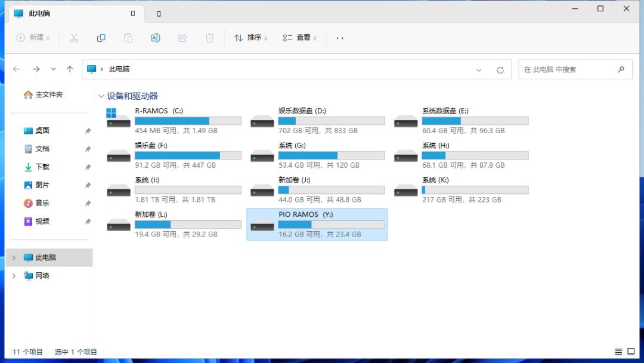This screenshot has width=644, height=363.
Task: Click the Paste icon on the toolbar
Action: pyautogui.click(x=128, y=38)
